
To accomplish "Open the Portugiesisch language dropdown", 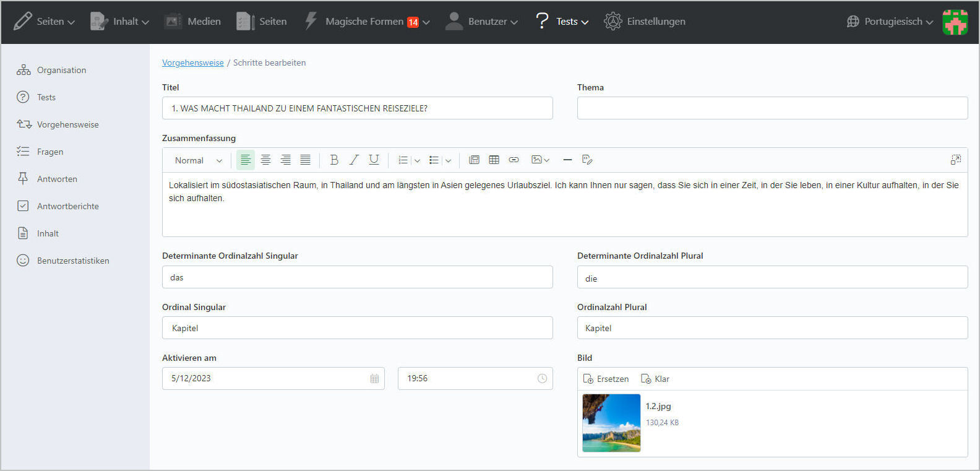I will (890, 22).
